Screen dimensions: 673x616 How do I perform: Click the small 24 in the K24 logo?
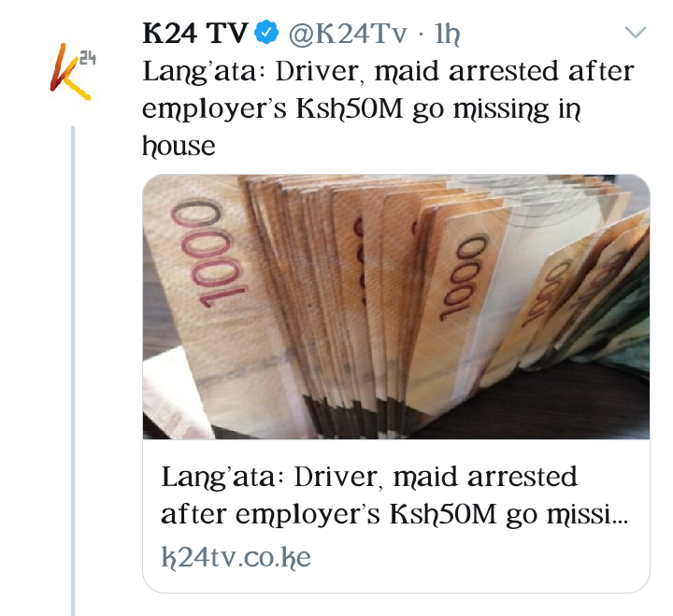point(88,58)
